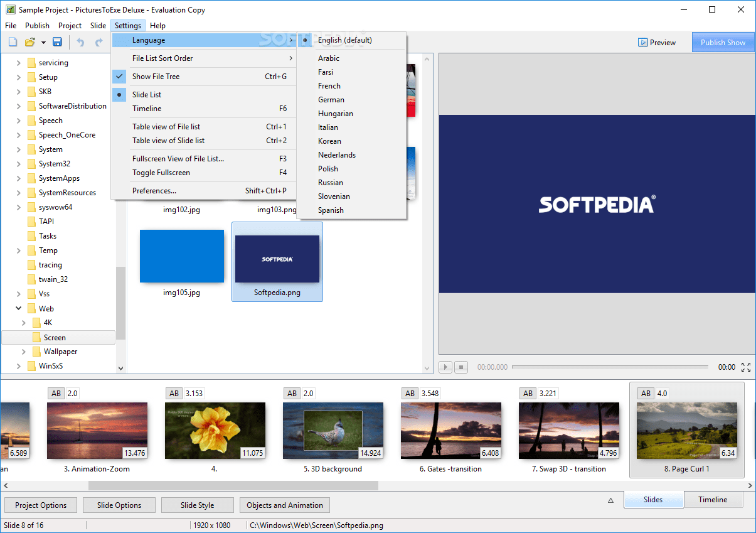Expand the syswow64 folder
Screen dimensions: 756x533
[18, 207]
